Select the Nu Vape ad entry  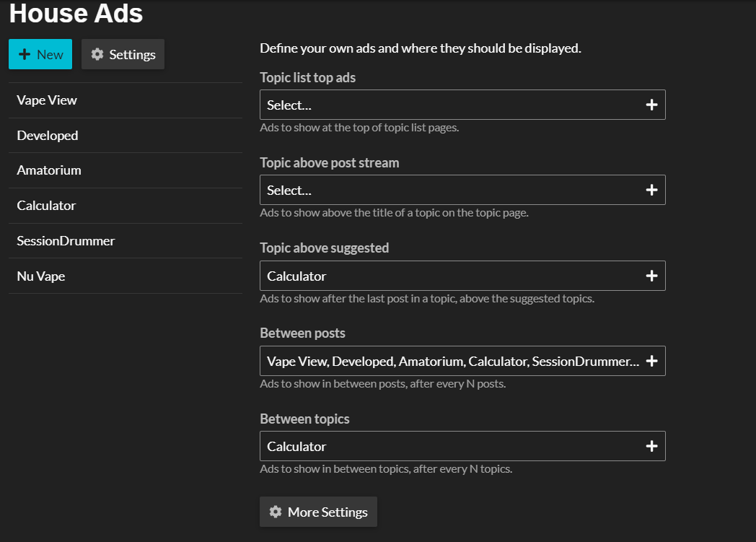[126, 276]
